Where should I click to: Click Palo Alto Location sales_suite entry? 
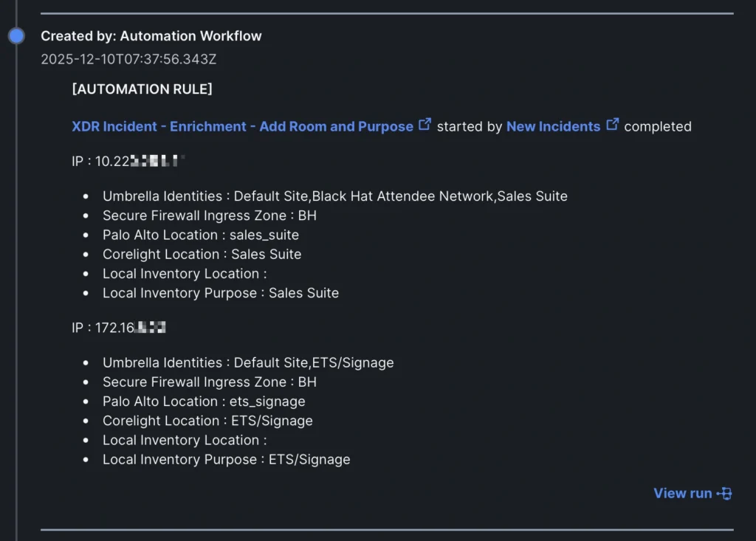[x=201, y=235]
